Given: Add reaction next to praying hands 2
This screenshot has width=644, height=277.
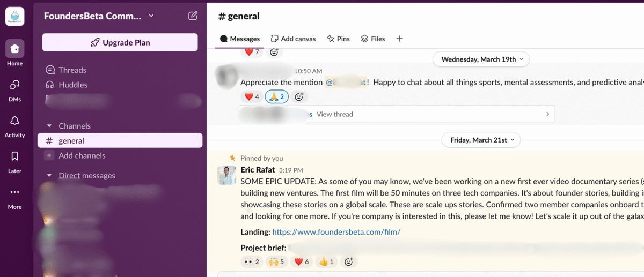Looking at the screenshot, I should pos(299,96).
